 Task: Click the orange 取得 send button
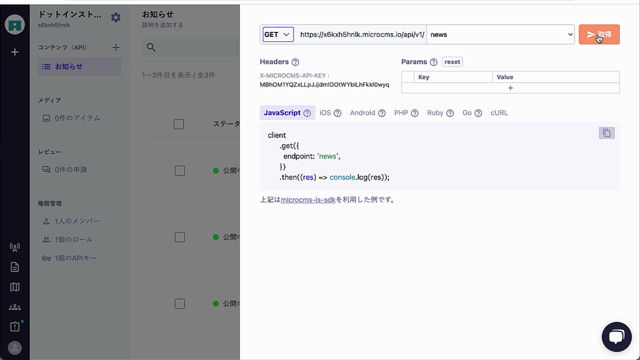click(599, 34)
